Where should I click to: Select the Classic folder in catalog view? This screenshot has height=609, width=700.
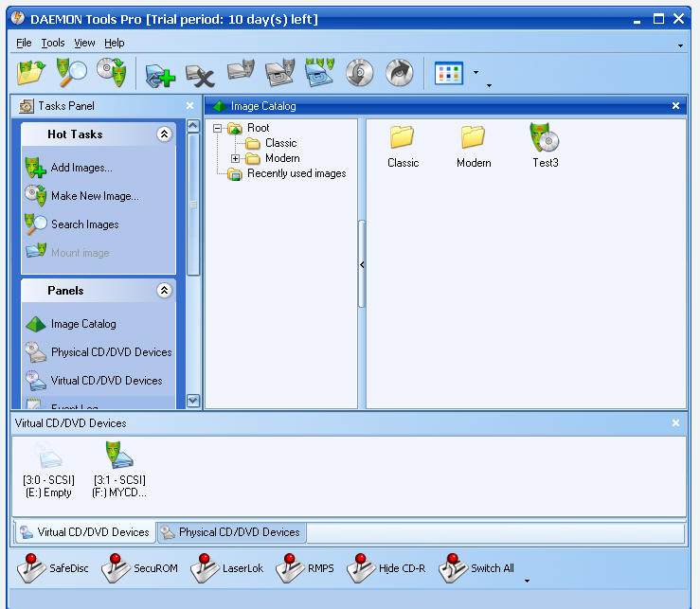403,147
